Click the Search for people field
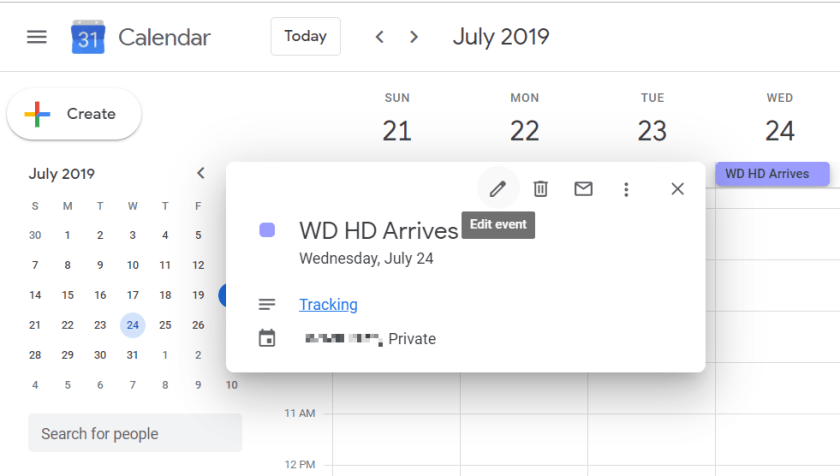This screenshot has width=840, height=476. [135, 434]
